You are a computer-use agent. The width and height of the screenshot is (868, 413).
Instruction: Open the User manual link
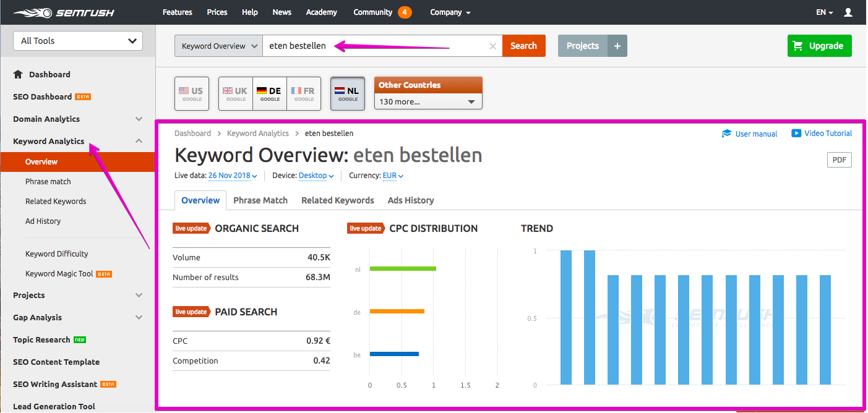[750, 134]
